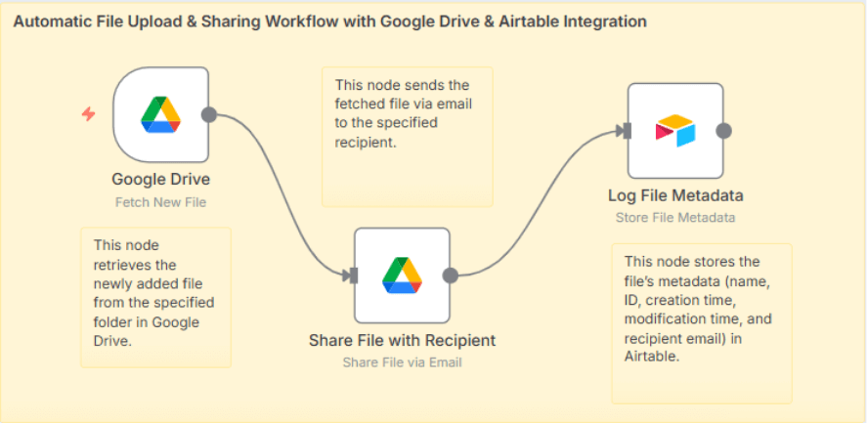868x423 pixels.
Task: Select sticky note about retrieving newly added file
Action: [155, 298]
